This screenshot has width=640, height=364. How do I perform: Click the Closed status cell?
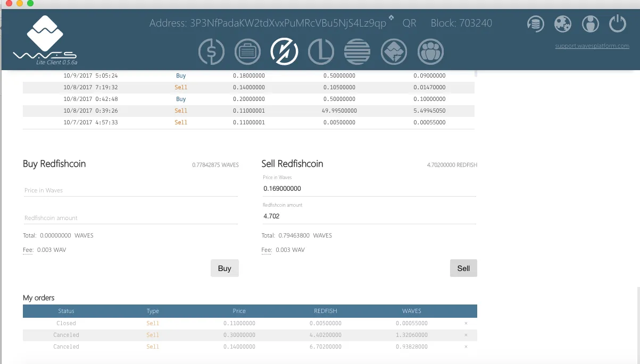pyautogui.click(x=67, y=323)
